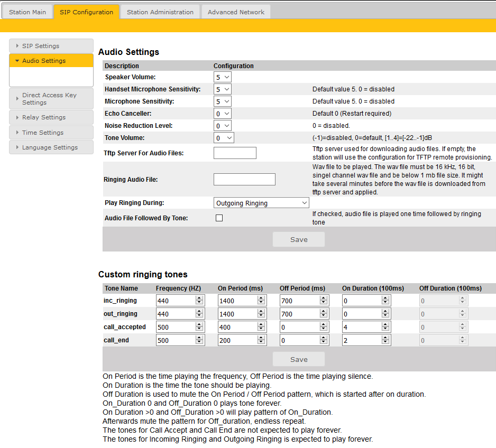This screenshot has width=496, height=448.
Task: Open the Advanced Network tab
Action: [x=236, y=12]
